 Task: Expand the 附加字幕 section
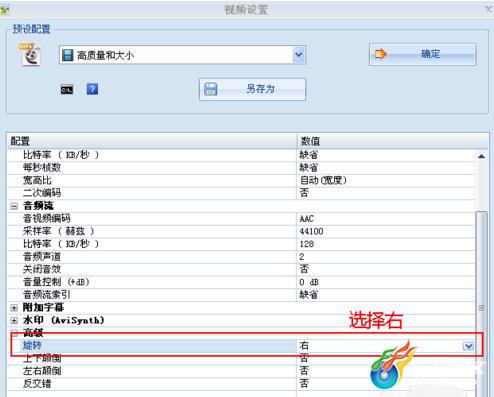point(14,308)
